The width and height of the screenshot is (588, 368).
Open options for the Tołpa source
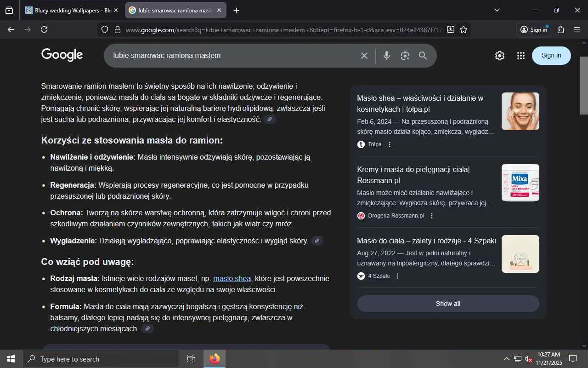click(390, 144)
